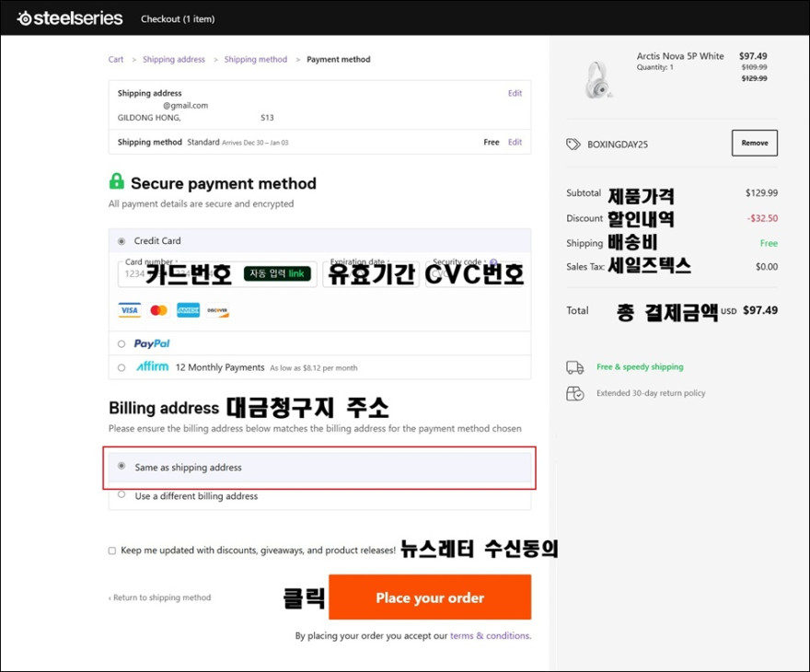Click the security code help icon
Screen dimensions: 810x672
493,261
